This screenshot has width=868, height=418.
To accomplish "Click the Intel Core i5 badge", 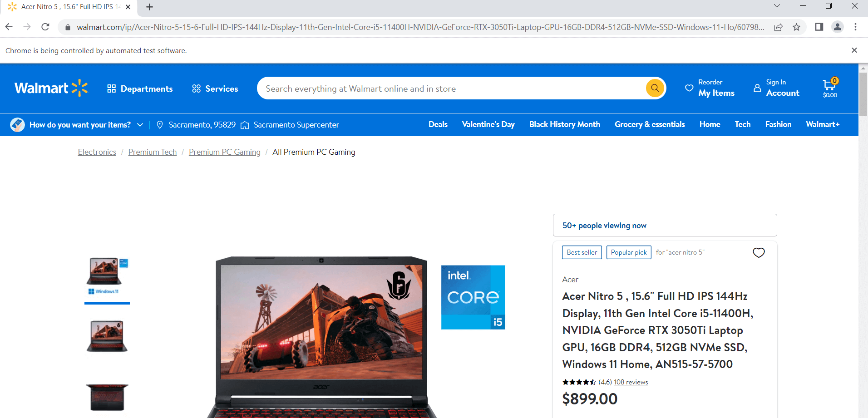I will coord(473,297).
